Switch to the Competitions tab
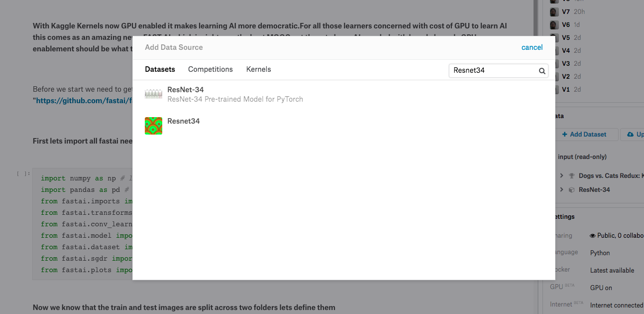 tap(211, 69)
